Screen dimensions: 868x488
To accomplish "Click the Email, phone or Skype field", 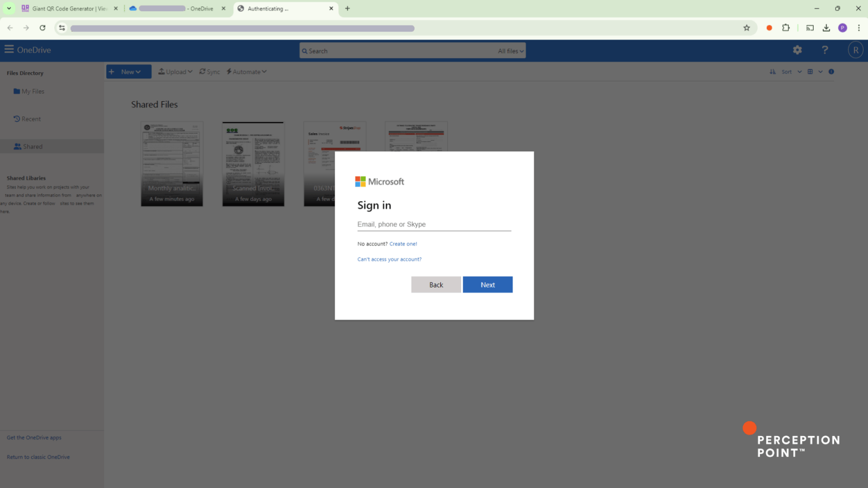I will pyautogui.click(x=434, y=224).
